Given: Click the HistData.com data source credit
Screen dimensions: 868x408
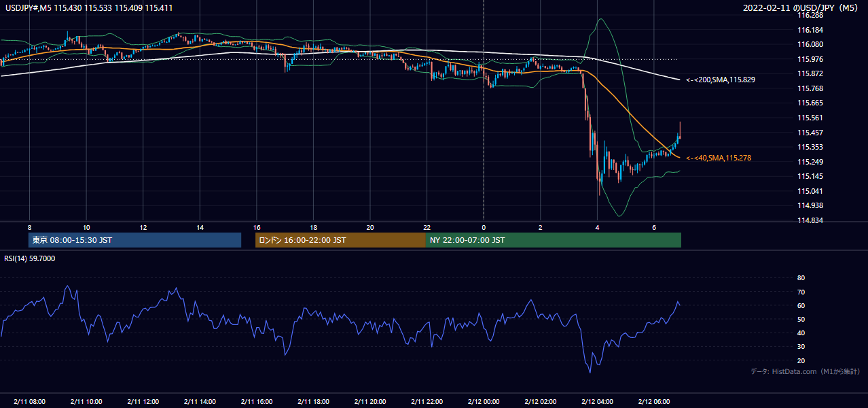Looking at the screenshot, I should click(x=806, y=371).
